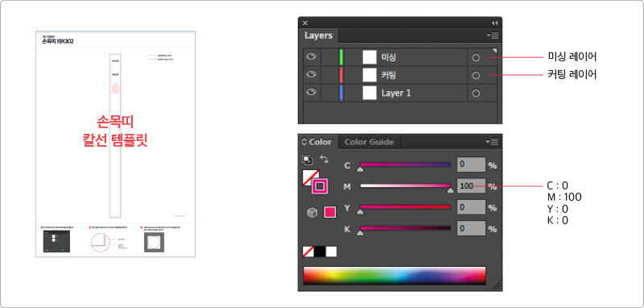The height and width of the screenshot is (308, 644).
Task: Swap fill and stroke colors arrow icon
Action: tap(324, 159)
